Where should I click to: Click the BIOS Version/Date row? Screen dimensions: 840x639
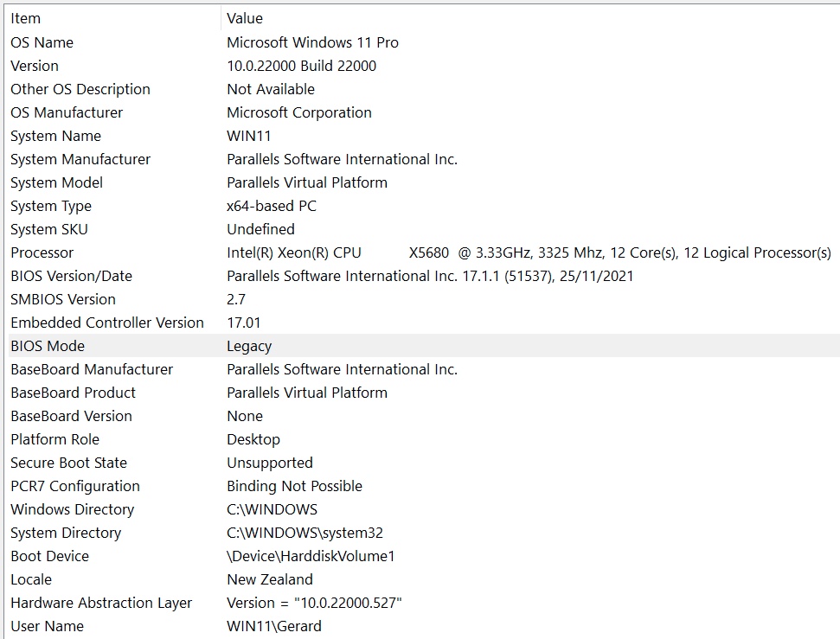click(x=71, y=276)
